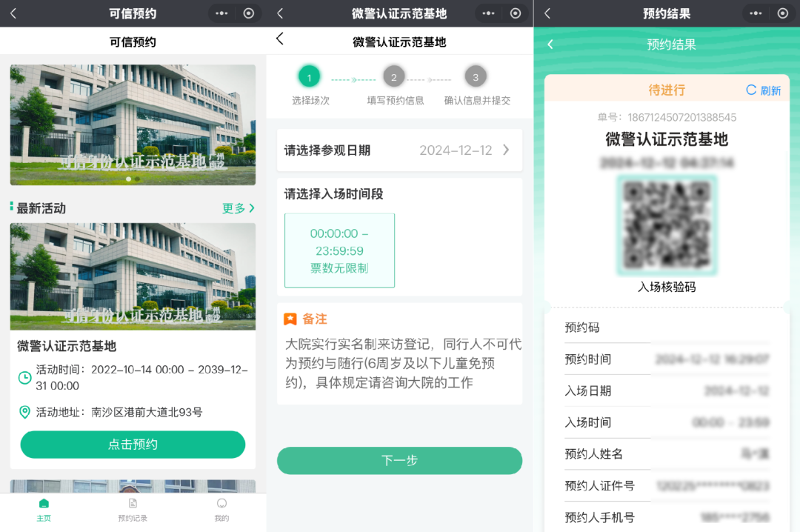Image resolution: width=800 pixels, height=532 pixels.
Task: Open 更多 latest activities link
Action: [x=239, y=208]
